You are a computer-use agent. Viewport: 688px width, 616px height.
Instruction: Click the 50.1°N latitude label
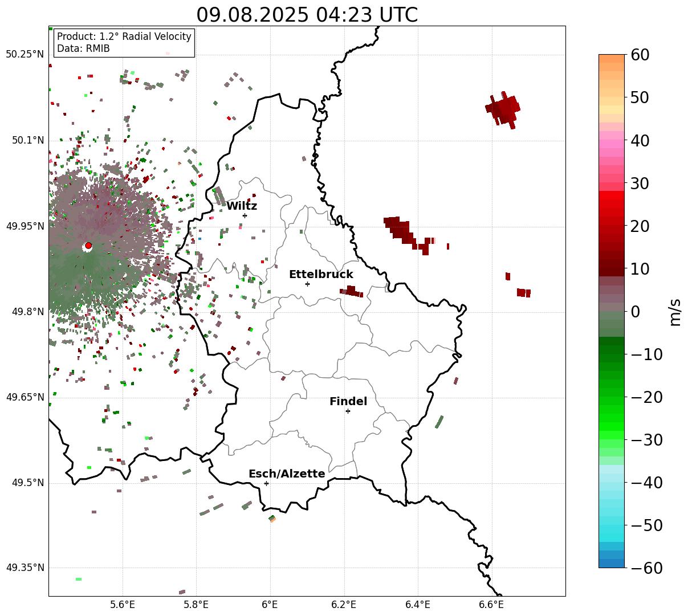click(x=27, y=140)
